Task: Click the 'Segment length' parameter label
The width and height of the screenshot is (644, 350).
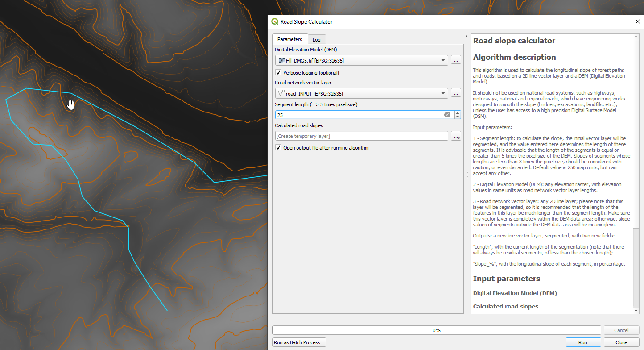Action: (x=316, y=104)
